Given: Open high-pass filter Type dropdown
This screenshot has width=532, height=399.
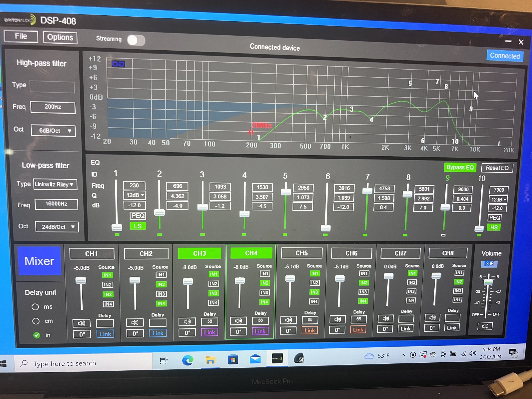Looking at the screenshot, I should tap(52, 87).
